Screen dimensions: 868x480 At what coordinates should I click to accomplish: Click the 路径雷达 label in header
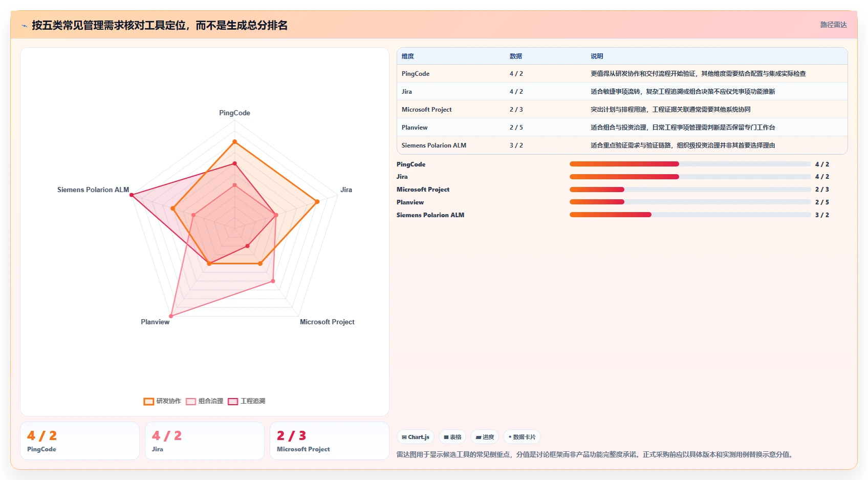point(833,25)
